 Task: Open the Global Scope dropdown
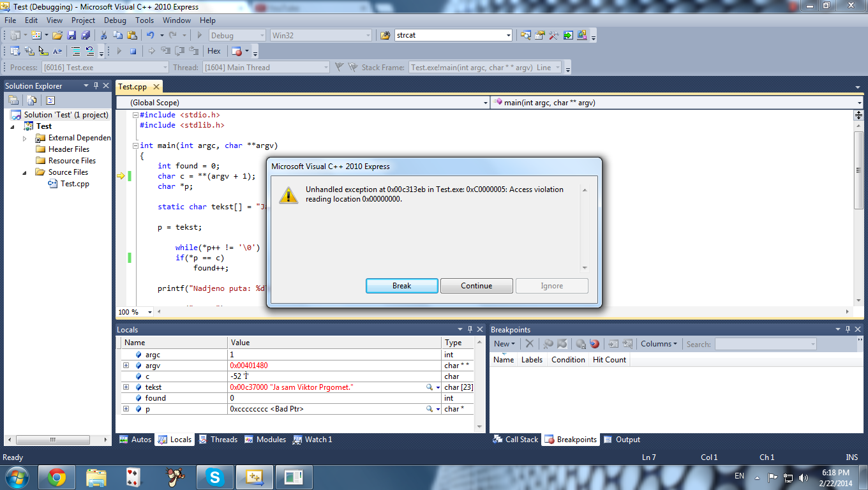coord(485,102)
